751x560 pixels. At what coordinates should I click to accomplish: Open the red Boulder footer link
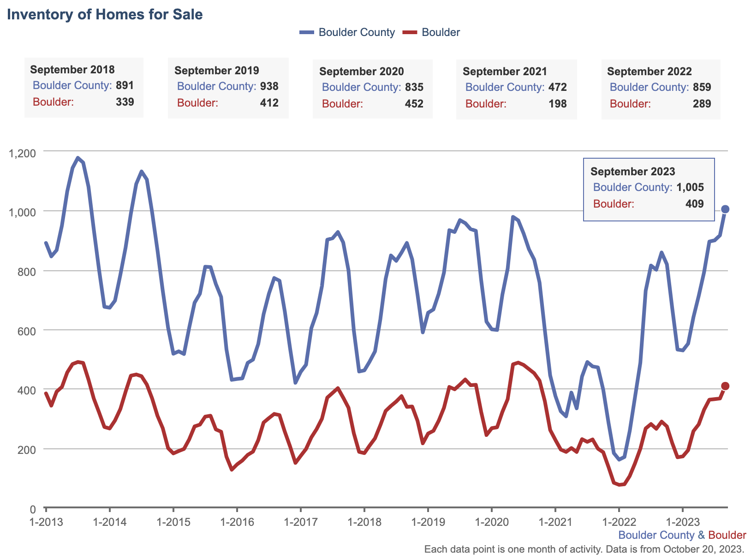[x=727, y=535]
